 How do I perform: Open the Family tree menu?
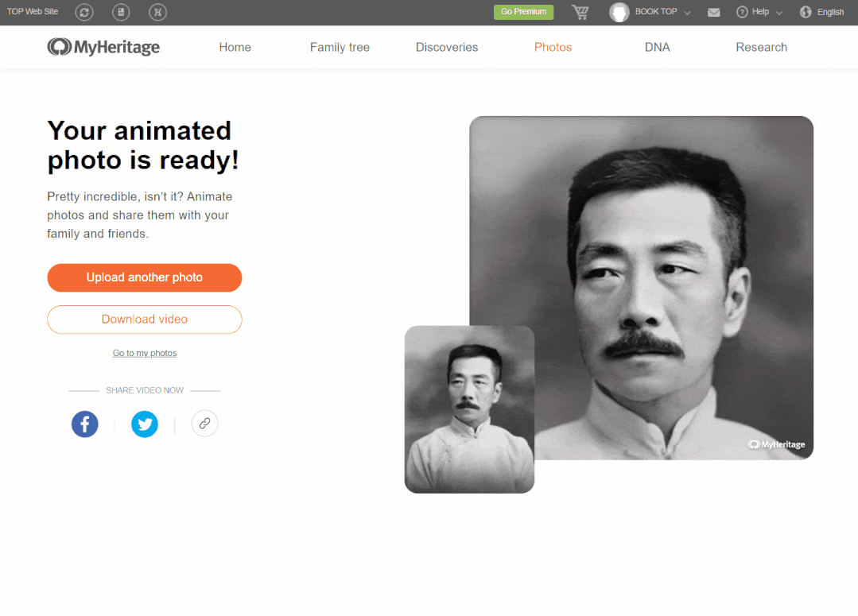point(340,47)
